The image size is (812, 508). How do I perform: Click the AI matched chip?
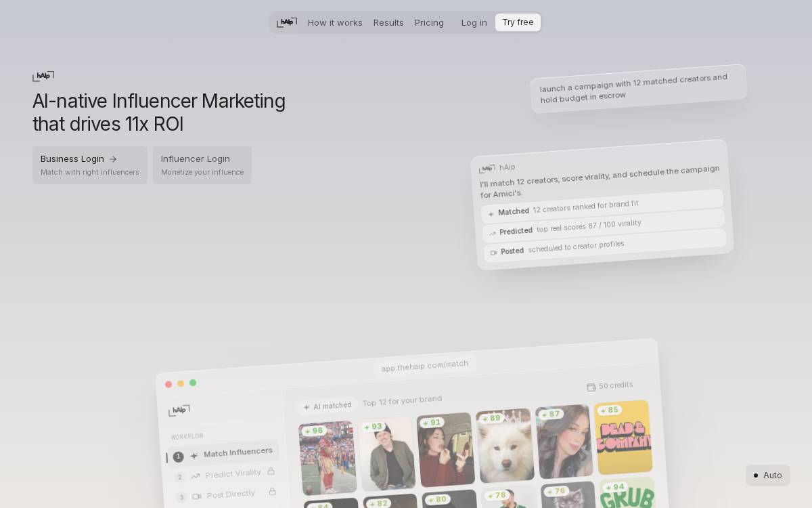click(328, 406)
